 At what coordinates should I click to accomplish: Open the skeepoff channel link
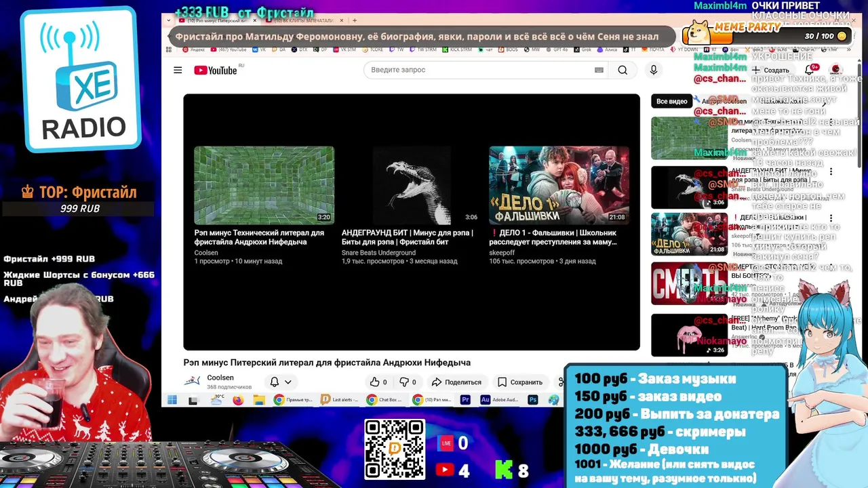(x=502, y=253)
